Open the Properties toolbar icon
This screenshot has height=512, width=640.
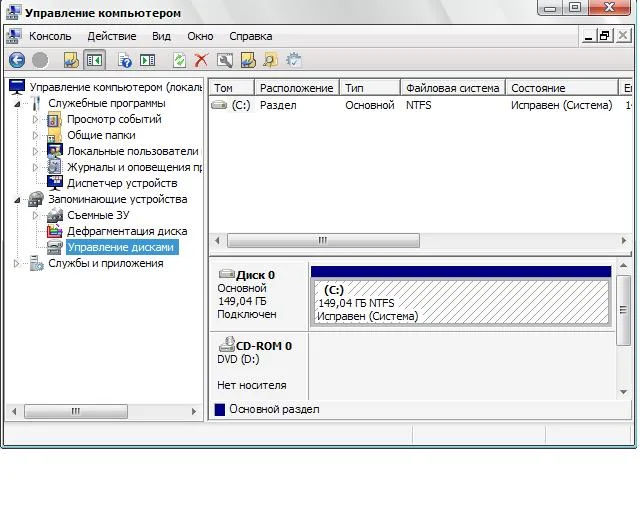tap(224, 60)
